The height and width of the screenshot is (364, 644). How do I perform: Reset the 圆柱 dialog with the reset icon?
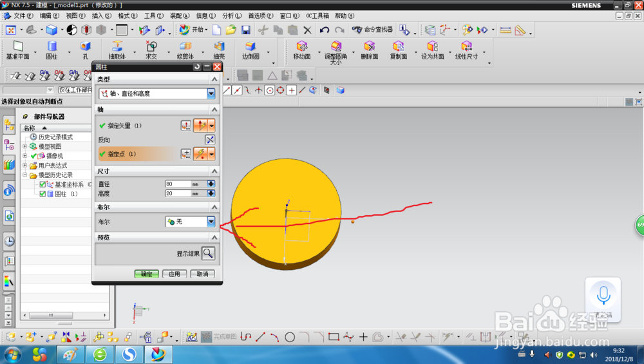(x=197, y=66)
